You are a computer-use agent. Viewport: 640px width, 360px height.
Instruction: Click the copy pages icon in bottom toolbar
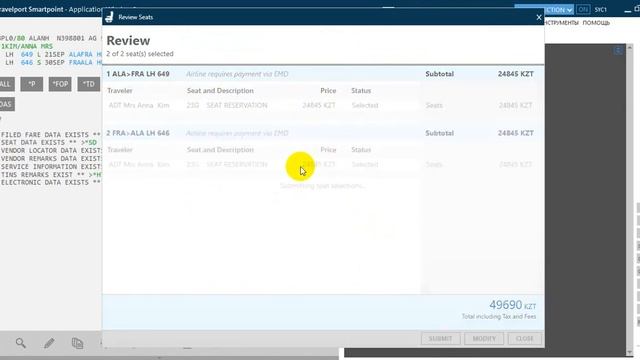[78, 343]
